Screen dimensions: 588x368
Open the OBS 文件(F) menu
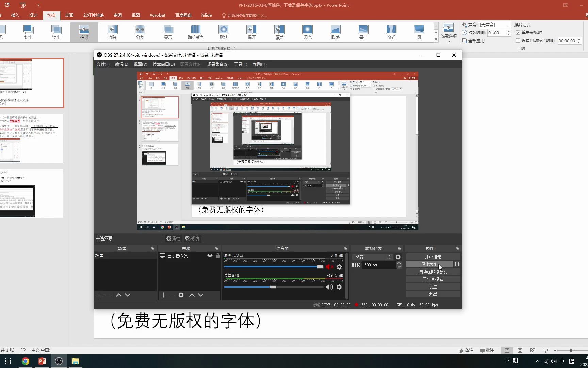click(103, 64)
